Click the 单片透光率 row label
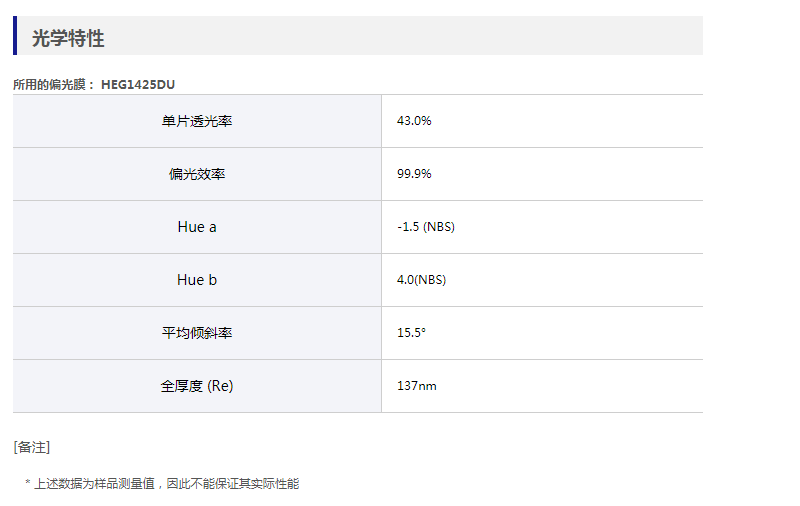 click(x=197, y=121)
